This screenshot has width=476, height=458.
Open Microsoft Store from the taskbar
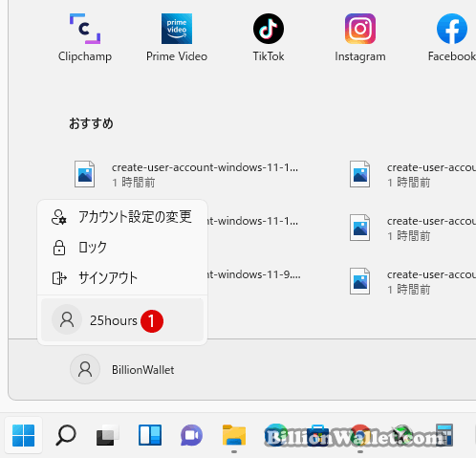(318, 435)
